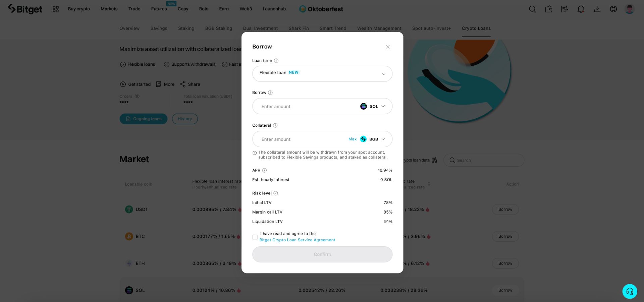Open the Oktoberfest promotion link
The width and height of the screenshot is (644, 302).
321,9
